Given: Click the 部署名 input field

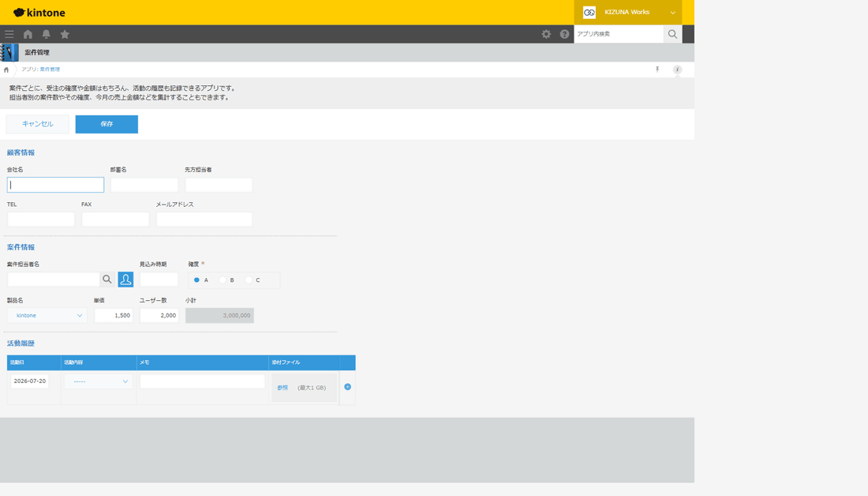Looking at the screenshot, I should (x=144, y=185).
